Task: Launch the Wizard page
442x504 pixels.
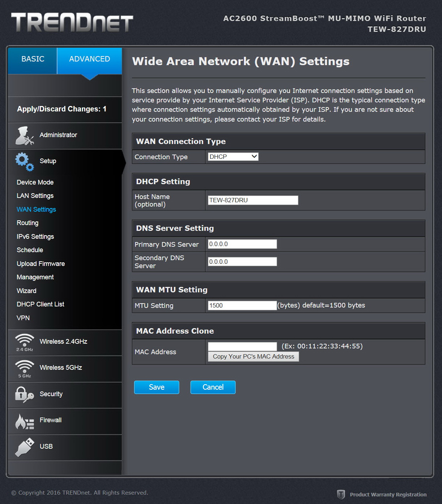Action: click(26, 291)
